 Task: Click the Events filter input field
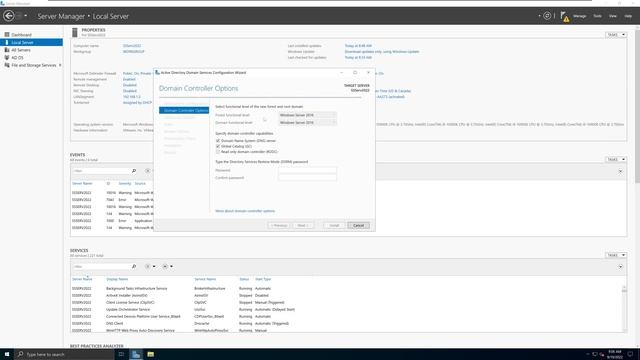(101, 171)
